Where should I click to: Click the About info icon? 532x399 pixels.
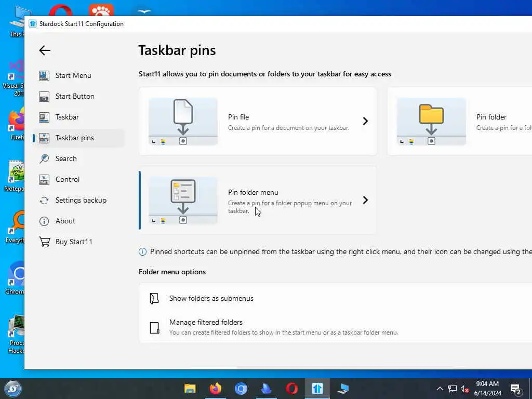click(44, 221)
